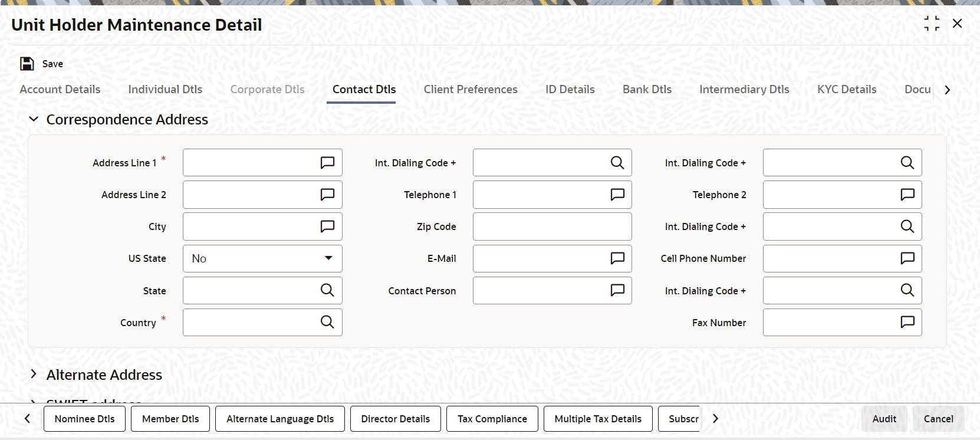
Task: Click the Save floppy disk icon
Action: pyautogui.click(x=27, y=64)
